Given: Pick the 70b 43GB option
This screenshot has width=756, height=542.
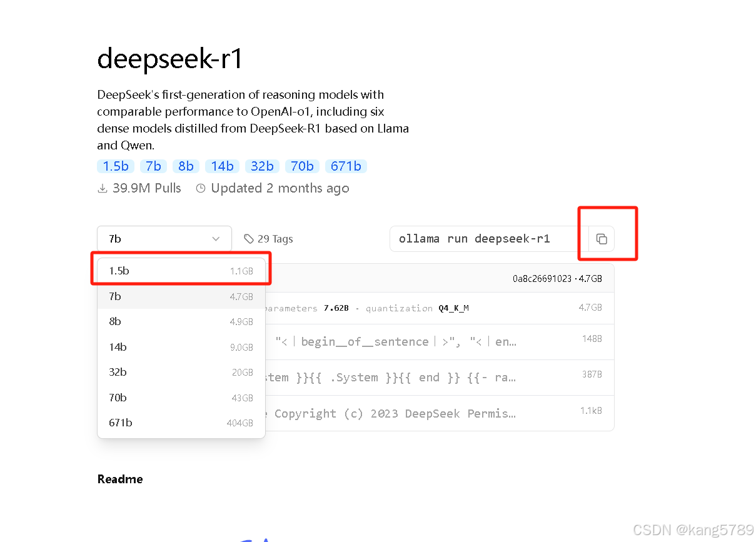Looking at the screenshot, I should 181,398.
